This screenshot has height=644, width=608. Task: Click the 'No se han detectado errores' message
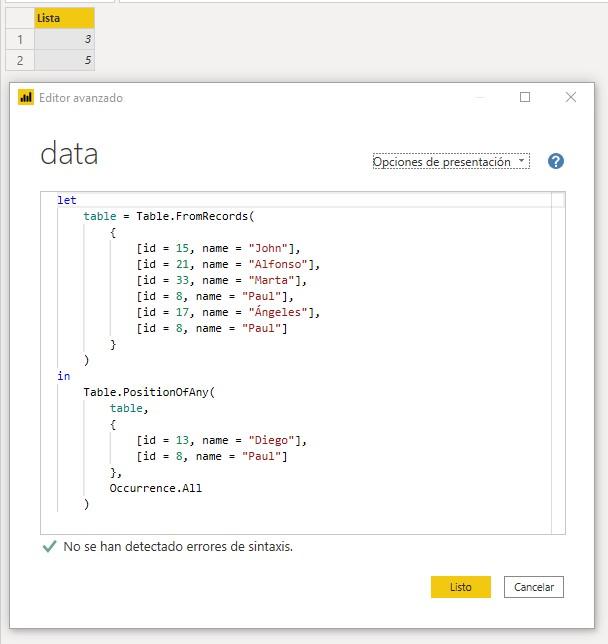click(178, 547)
